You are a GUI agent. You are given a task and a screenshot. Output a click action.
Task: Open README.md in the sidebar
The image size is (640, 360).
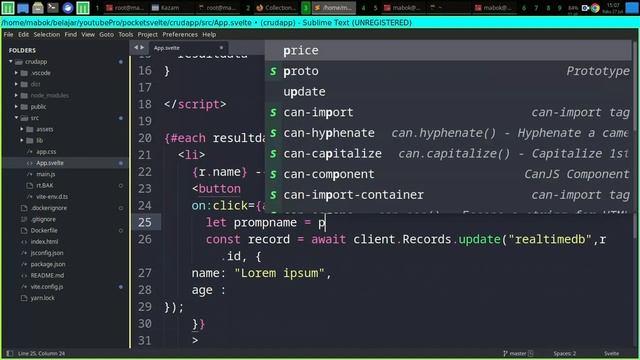[47, 276]
